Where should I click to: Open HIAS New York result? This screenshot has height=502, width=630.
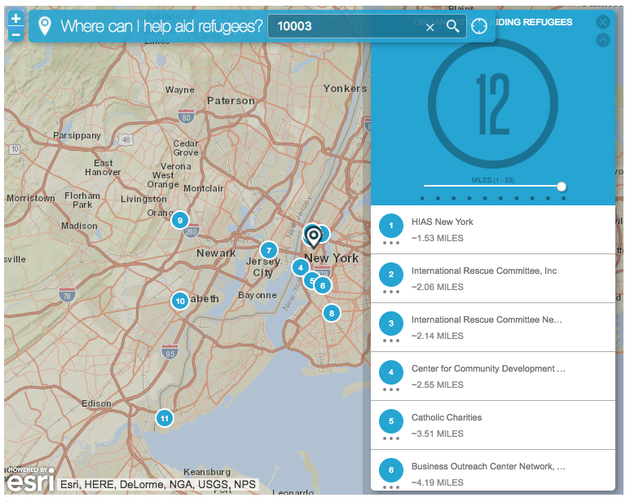493,229
